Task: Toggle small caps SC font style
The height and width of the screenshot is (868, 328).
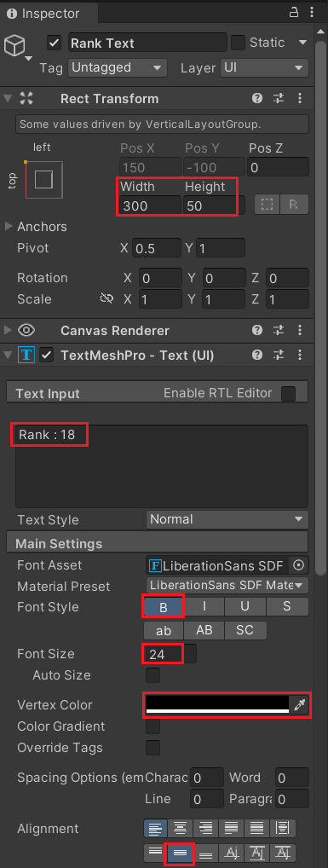Action: (245, 630)
